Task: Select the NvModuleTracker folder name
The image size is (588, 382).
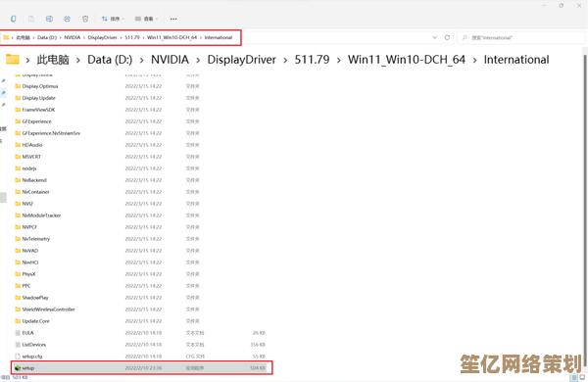Action: tap(41, 215)
